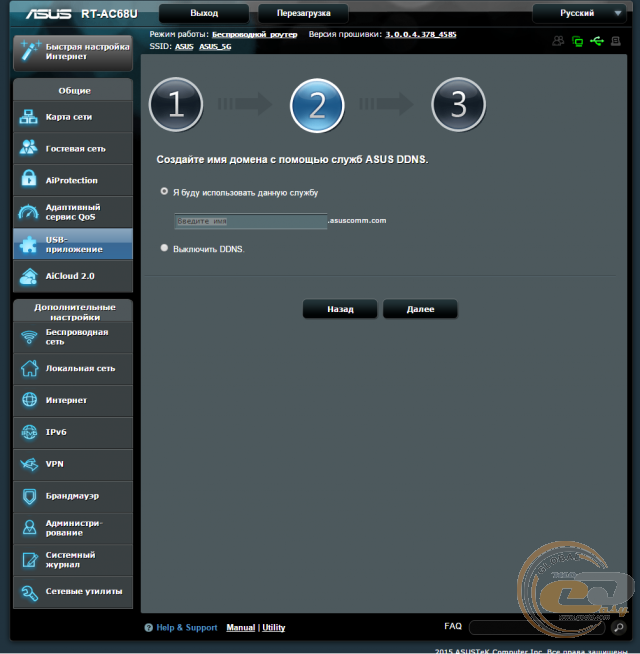Screen dimensions: 640x654
Task: Click the AiCloud 2.0 cloud icon
Action: pyautogui.click(x=28, y=276)
